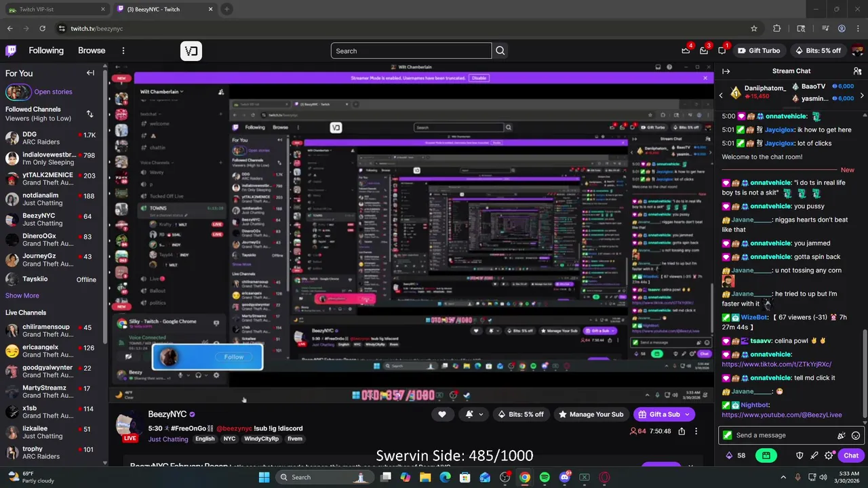Click Show More followed channels
The height and width of the screenshot is (488, 868).
[x=22, y=296]
